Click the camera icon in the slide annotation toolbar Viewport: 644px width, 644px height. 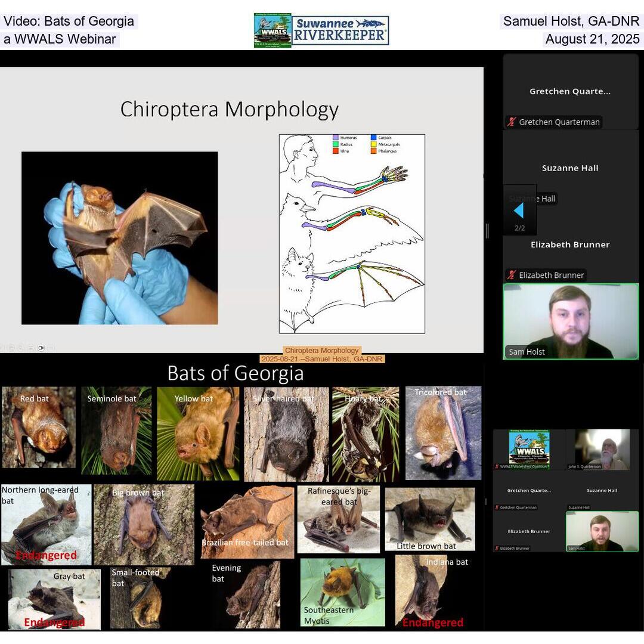click(41, 348)
